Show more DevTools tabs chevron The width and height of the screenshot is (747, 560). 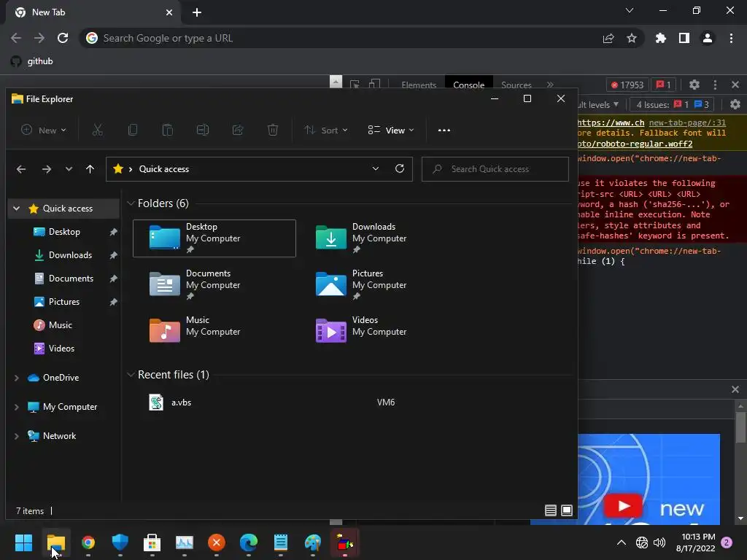click(550, 85)
